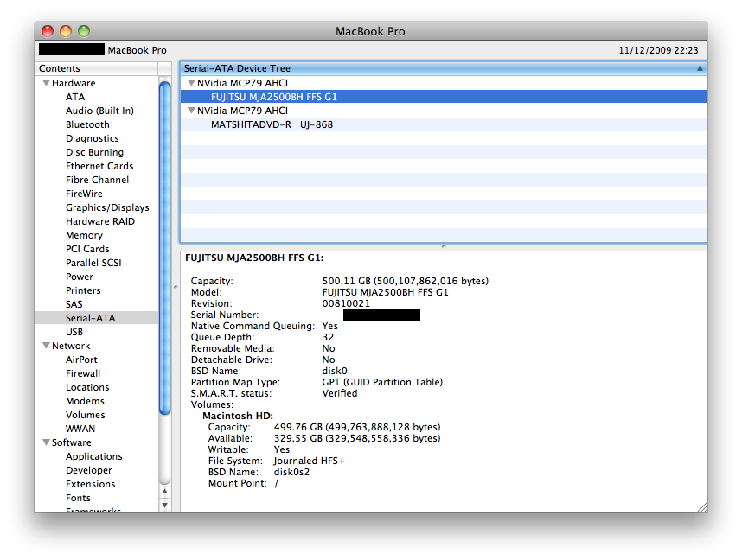Image resolution: width=742 pixels, height=560 pixels.
Task: Open WWAN entry
Action: click(80, 429)
